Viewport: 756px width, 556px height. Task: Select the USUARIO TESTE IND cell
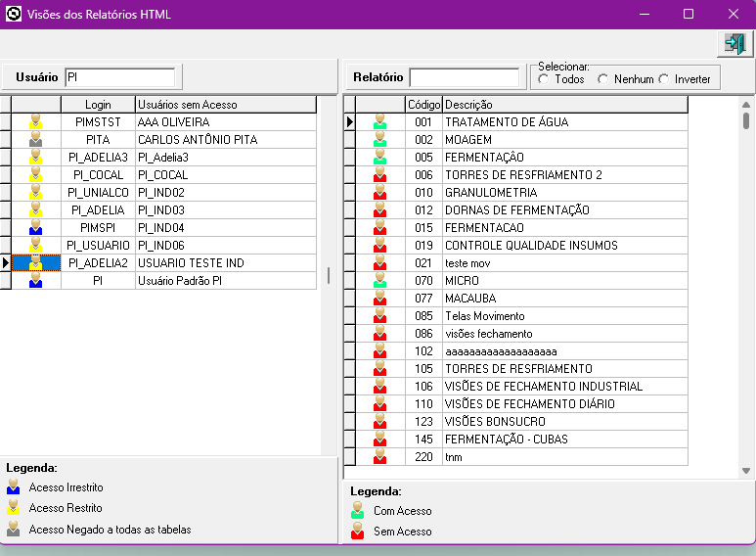(226, 263)
